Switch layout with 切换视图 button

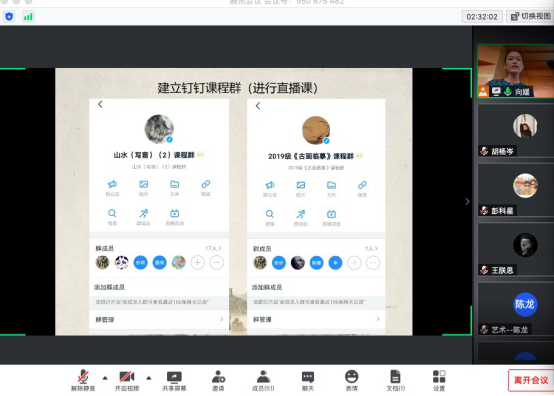coord(530,16)
